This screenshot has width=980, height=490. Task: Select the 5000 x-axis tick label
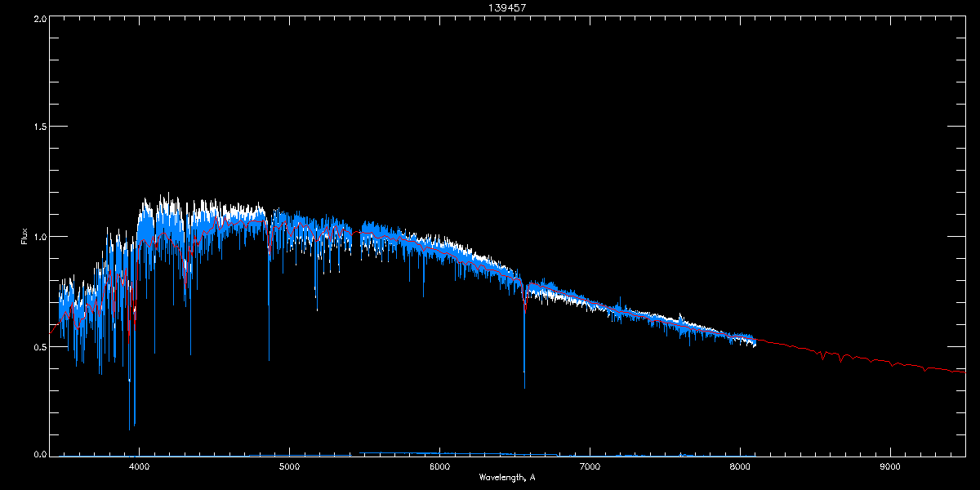289,467
